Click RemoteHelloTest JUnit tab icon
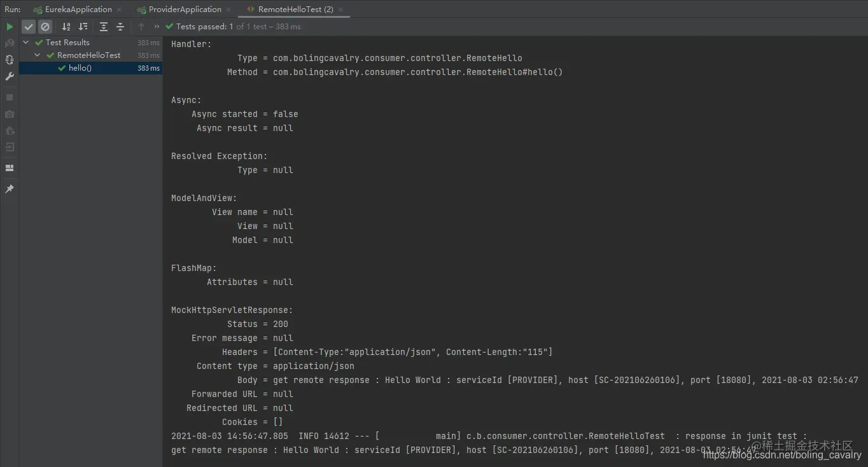This screenshot has height=467, width=868. point(251,10)
